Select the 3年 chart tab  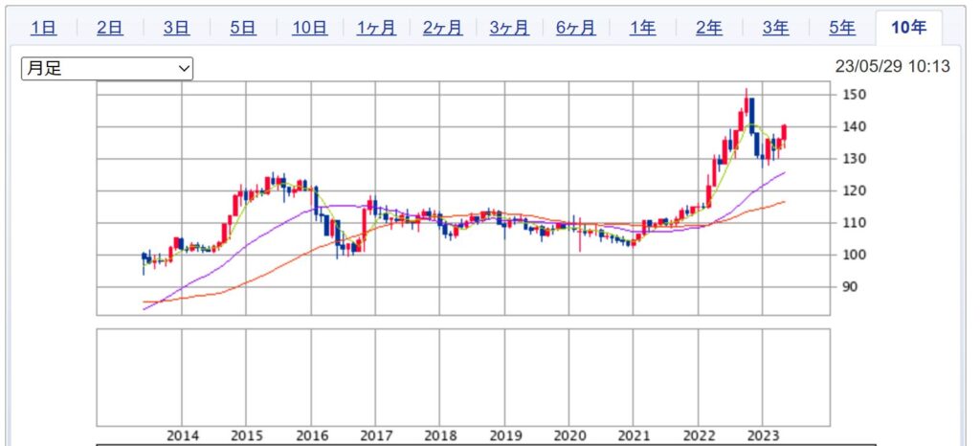click(775, 28)
